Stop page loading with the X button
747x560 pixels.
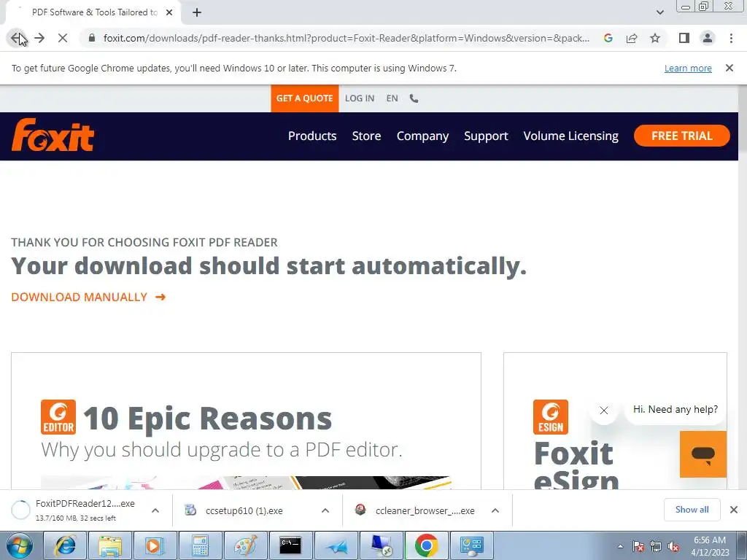click(x=63, y=38)
